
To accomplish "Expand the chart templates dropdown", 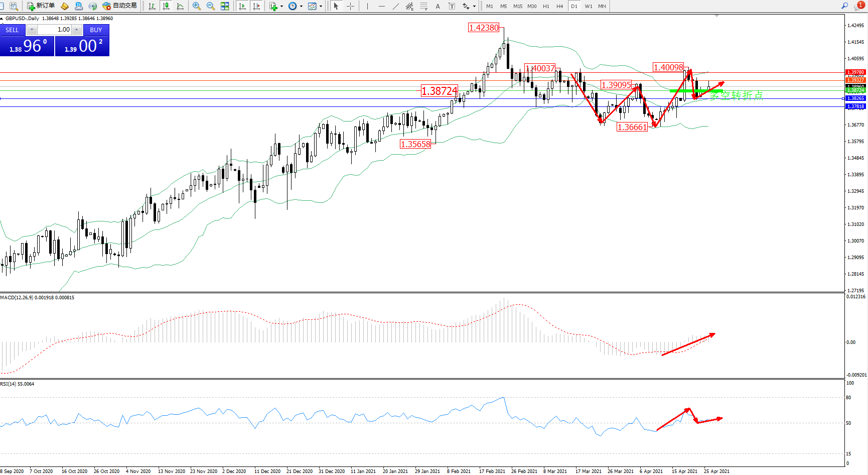I will click(x=321, y=7).
